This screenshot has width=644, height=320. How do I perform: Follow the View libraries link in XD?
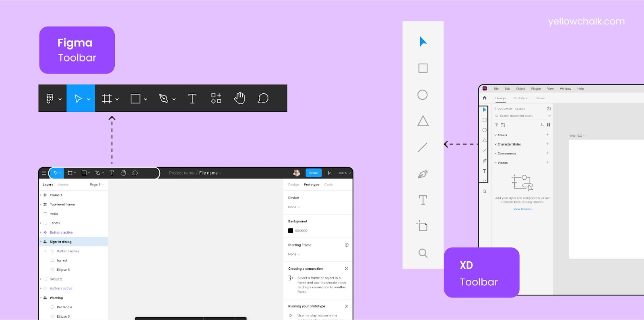522,209
